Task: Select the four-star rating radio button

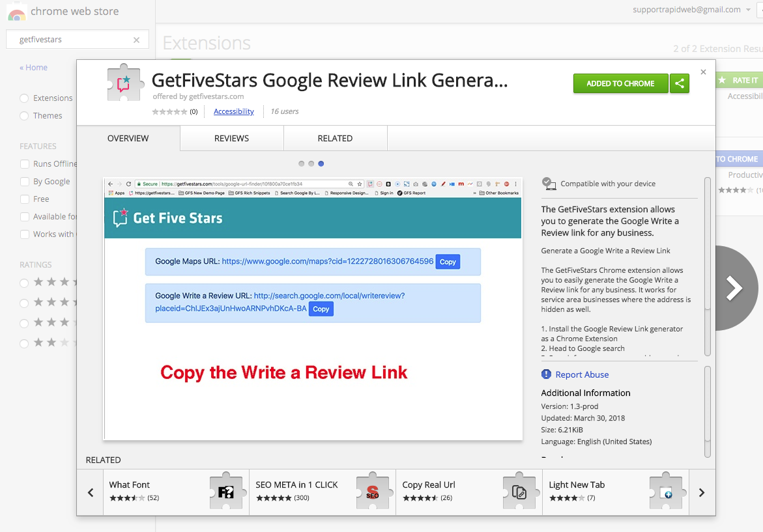Action: pos(24,303)
